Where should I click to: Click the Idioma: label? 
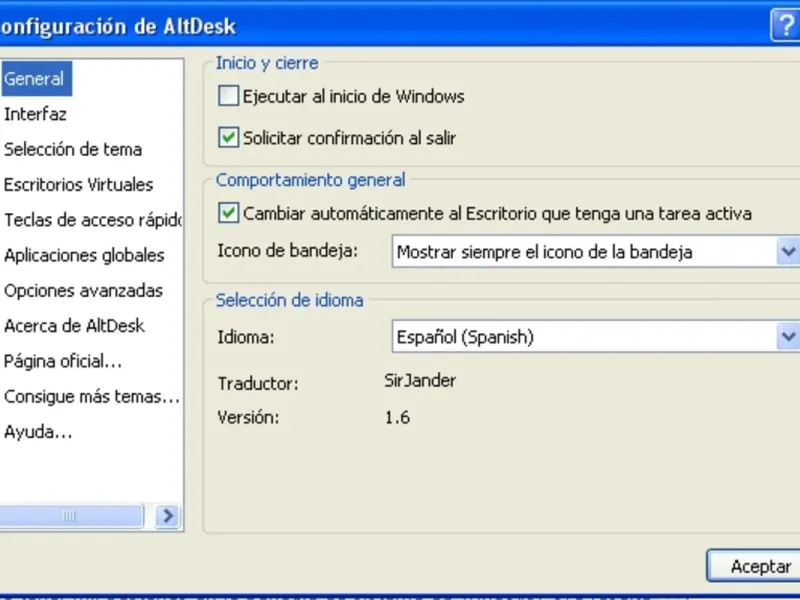point(245,337)
